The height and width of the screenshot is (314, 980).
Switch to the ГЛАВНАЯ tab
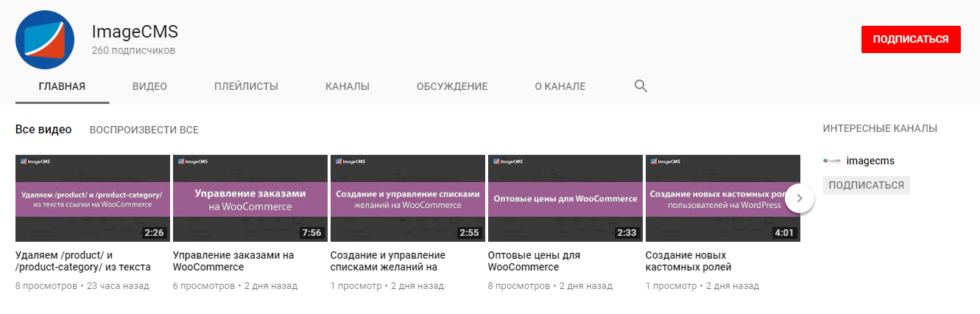pyautogui.click(x=62, y=86)
